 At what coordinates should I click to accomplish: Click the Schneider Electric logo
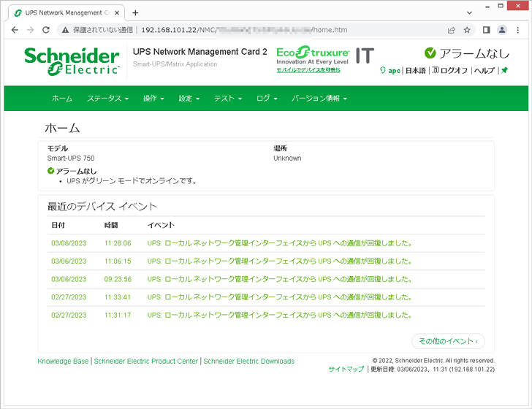pos(72,61)
